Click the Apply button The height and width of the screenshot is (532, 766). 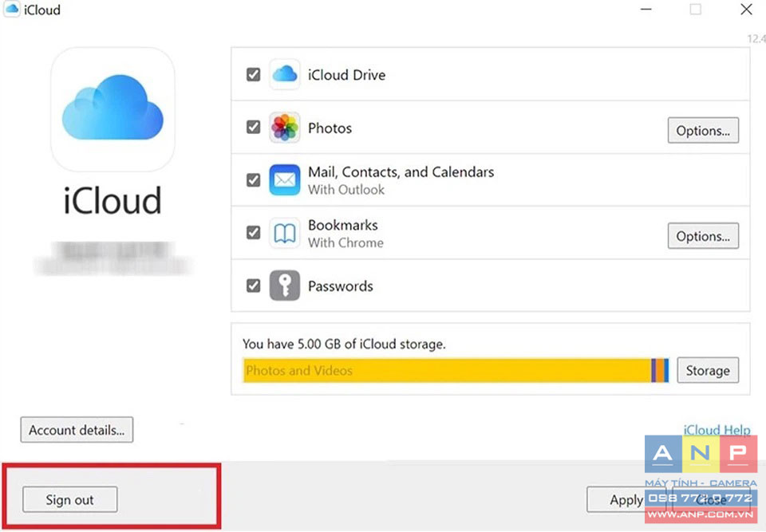coord(626,500)
